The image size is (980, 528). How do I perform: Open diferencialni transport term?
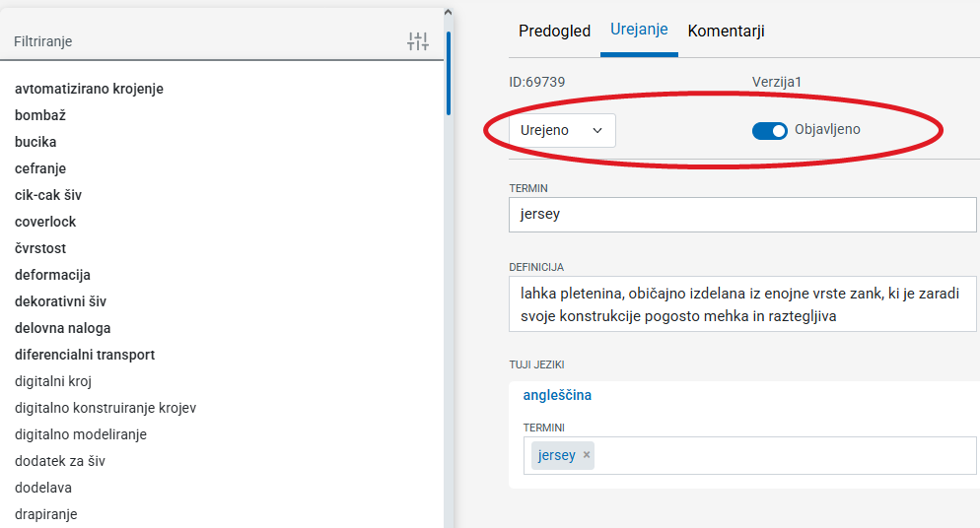[85, 355]
